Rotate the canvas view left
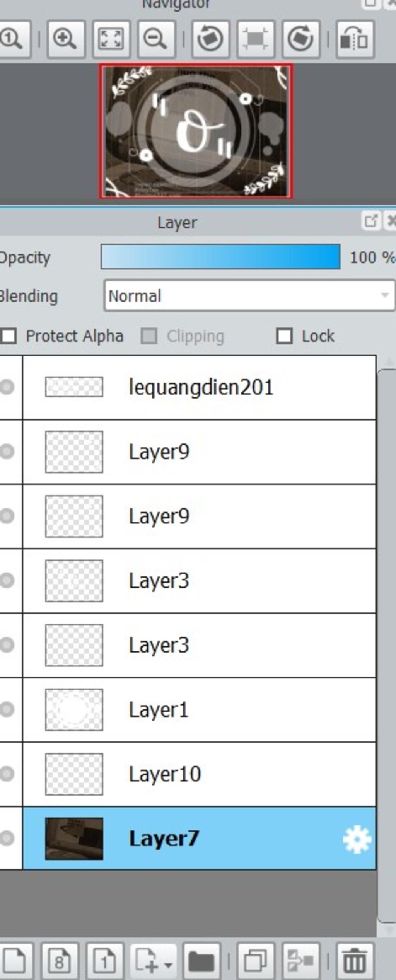This screenshot has height=980, width=396. [210, 39]
